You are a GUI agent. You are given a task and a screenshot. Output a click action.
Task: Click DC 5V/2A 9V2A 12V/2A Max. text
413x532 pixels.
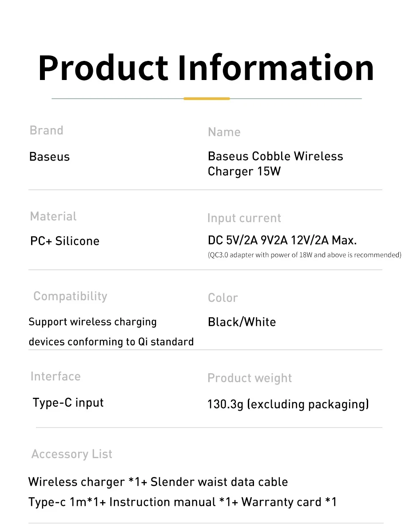point(282,240)
